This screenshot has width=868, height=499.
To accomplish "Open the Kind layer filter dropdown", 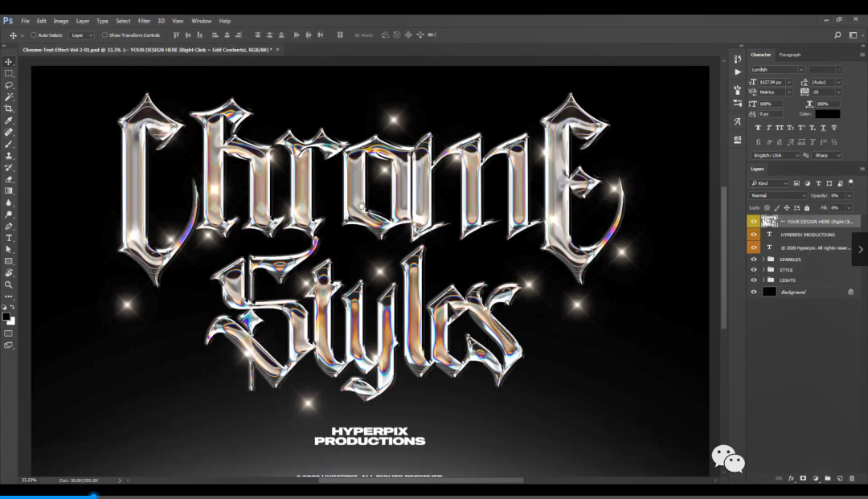I will click(769, 183).
